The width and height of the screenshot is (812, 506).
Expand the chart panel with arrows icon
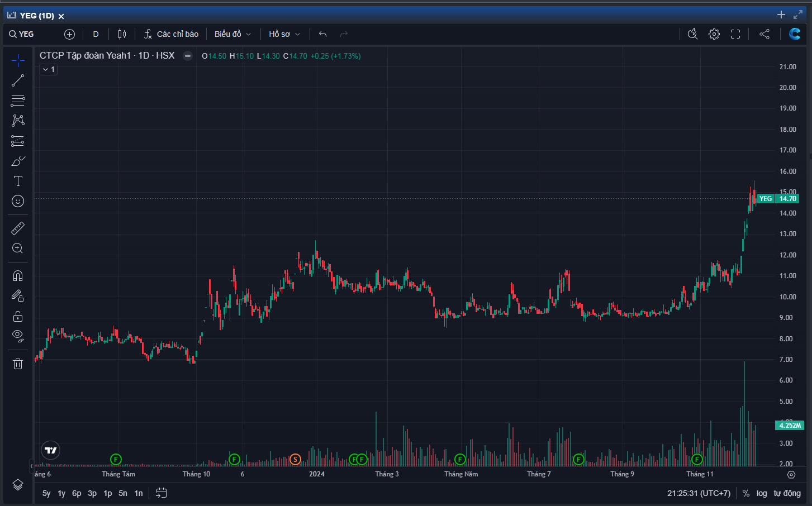pyautogui.click(x=797, y=15)
